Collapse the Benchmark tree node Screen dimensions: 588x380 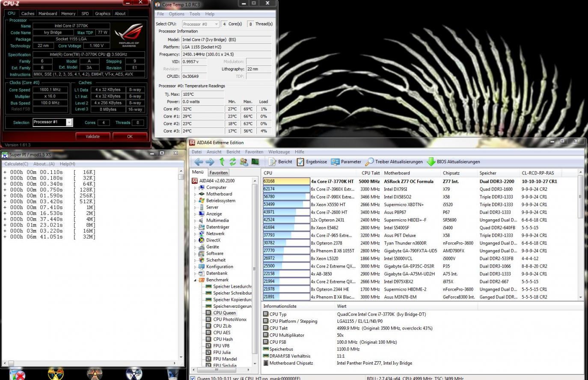click(x=195, y=280)
